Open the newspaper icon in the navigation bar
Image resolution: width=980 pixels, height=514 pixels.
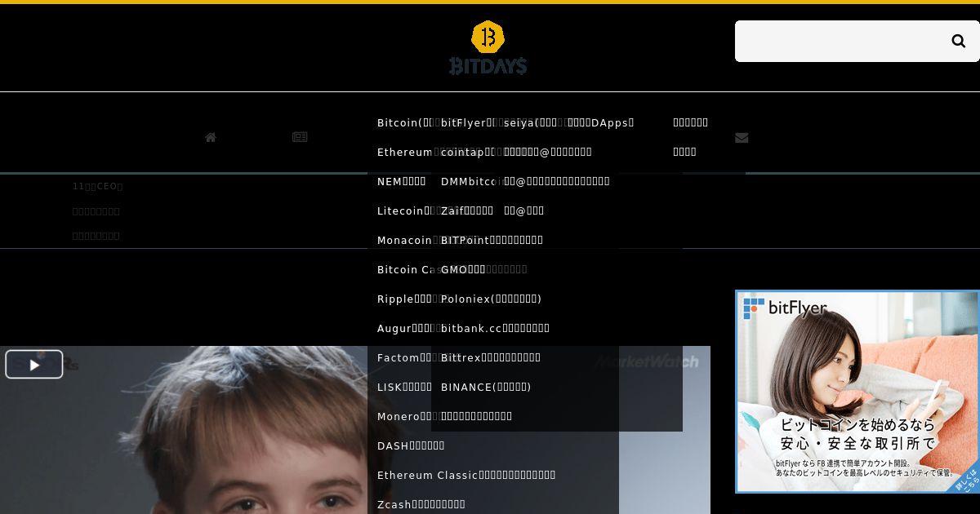[300, 137]
